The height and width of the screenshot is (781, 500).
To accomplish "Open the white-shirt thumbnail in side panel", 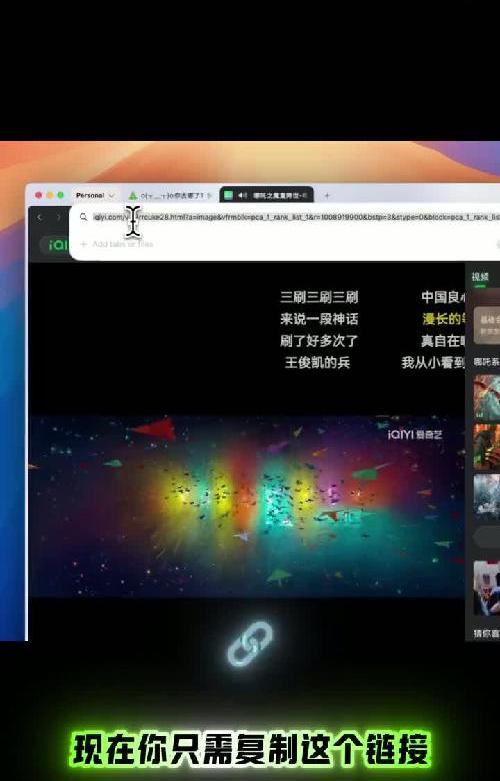I will [x=487, y=588].
